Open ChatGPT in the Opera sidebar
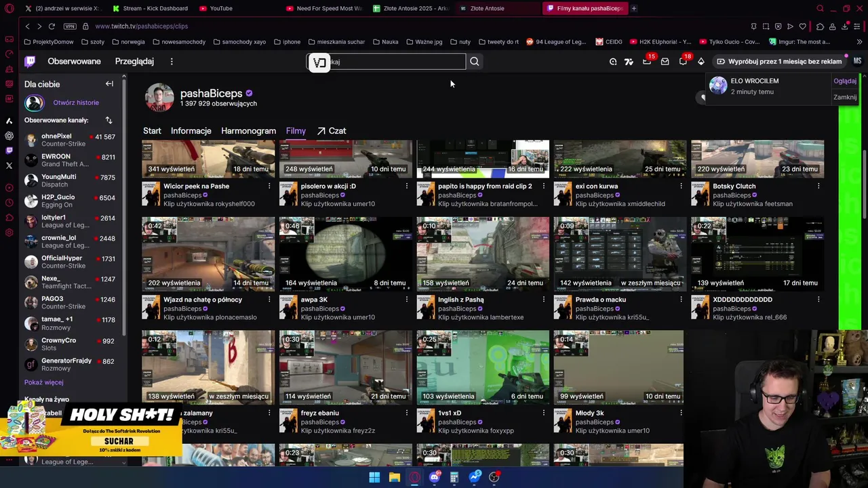Viewport: 868px width, 488px height. (x=9, y=136)
